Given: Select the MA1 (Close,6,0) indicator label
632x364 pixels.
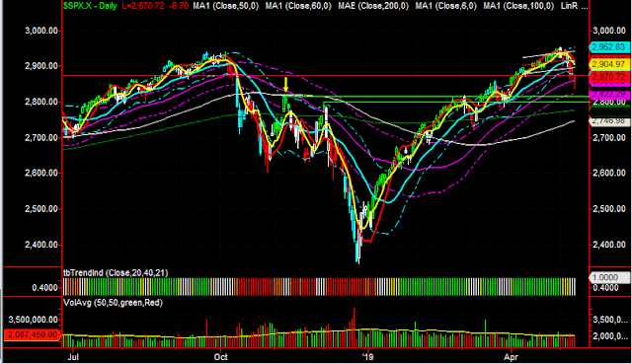Looking at the screenshot, I should [x=445, y=6].
